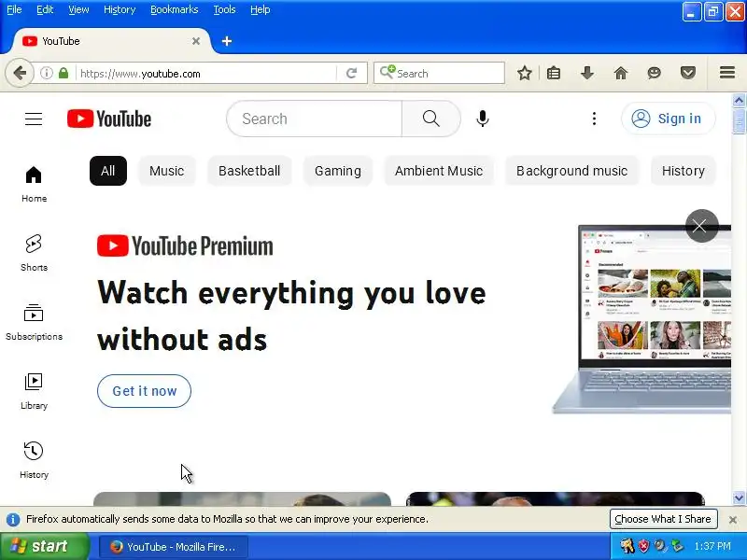Bookmark this page with the star icon

coord(524,74)
